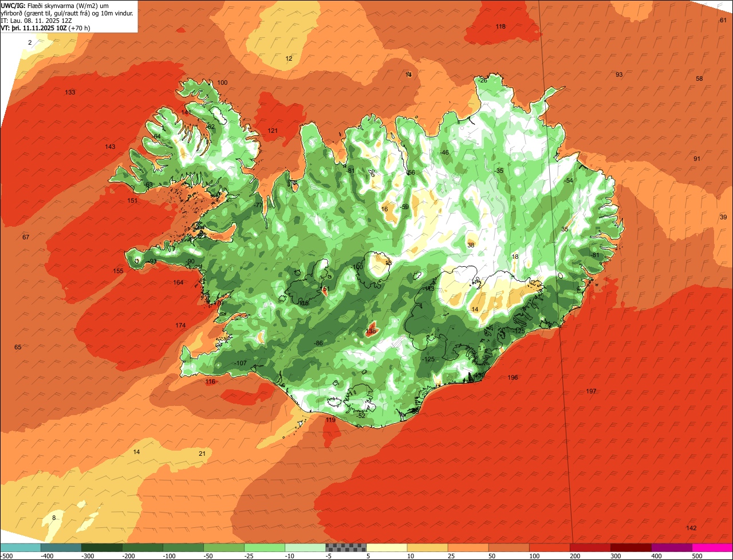Image resolution: width=733 pixels, height=560 pixels.
Task: Click the checkered -5 to 5 legend swatch
Action: (346, 547)
